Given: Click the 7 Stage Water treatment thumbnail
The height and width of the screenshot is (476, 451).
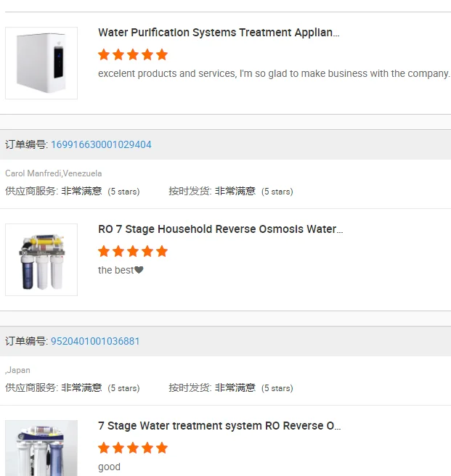Looking at the screenshot, I should [41, 448].
